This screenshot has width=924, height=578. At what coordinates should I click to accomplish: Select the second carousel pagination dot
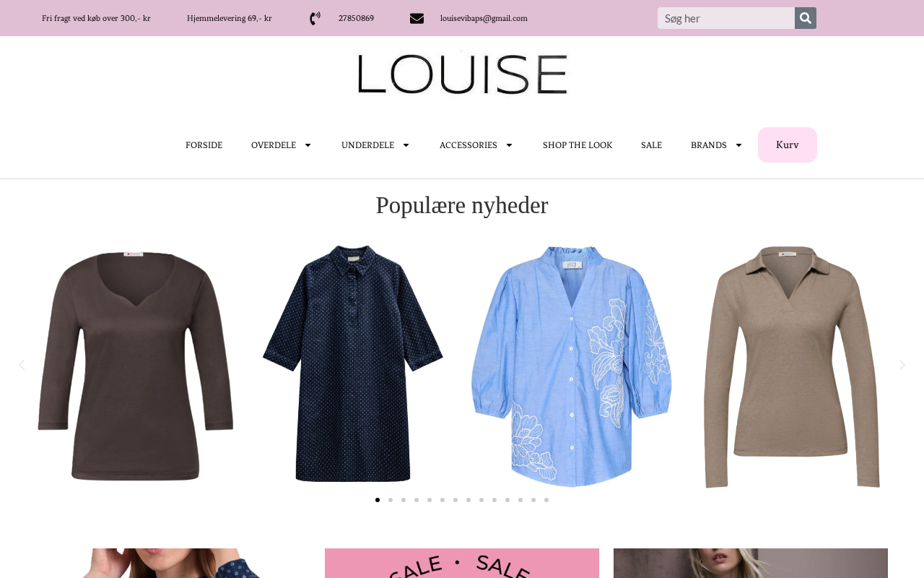[x=391, y=500]
